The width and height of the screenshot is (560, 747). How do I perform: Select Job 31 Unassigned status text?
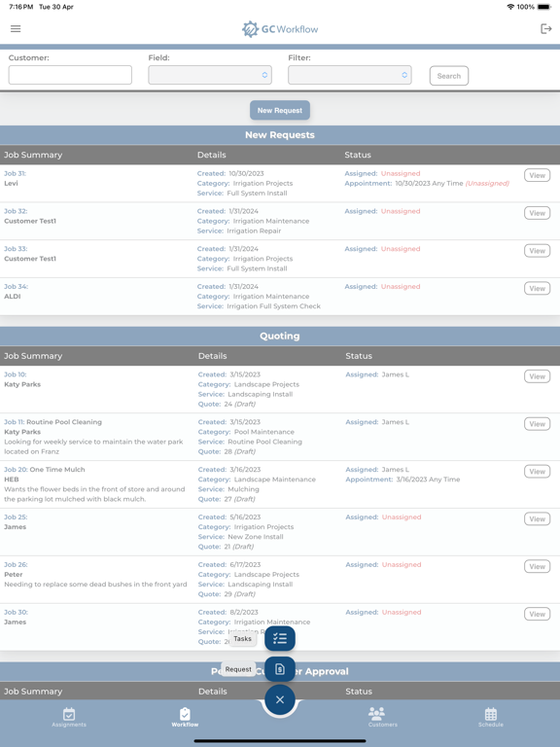pyautogui.click(x=401, y=173)
